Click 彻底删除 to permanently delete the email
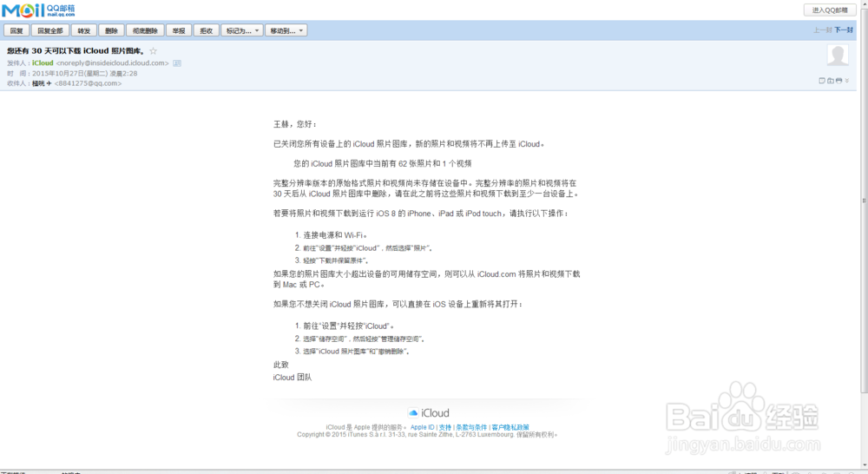Viewport: 868px width, 474px height. point(145,31)
